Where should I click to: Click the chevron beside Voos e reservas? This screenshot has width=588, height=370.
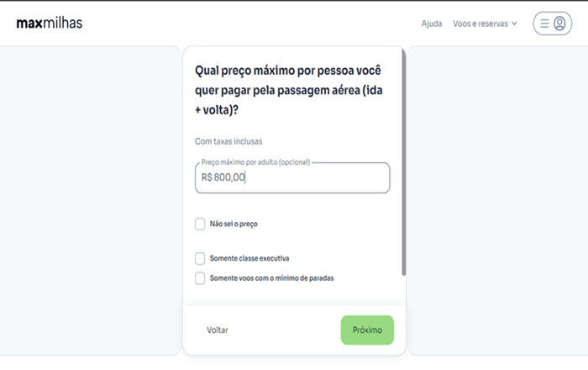[514, 24]
